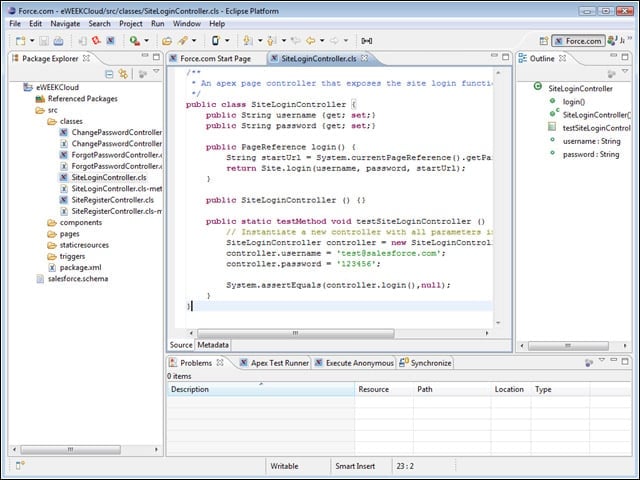Select the pages folder
The image size is (640, 480).
coord(69,234)
